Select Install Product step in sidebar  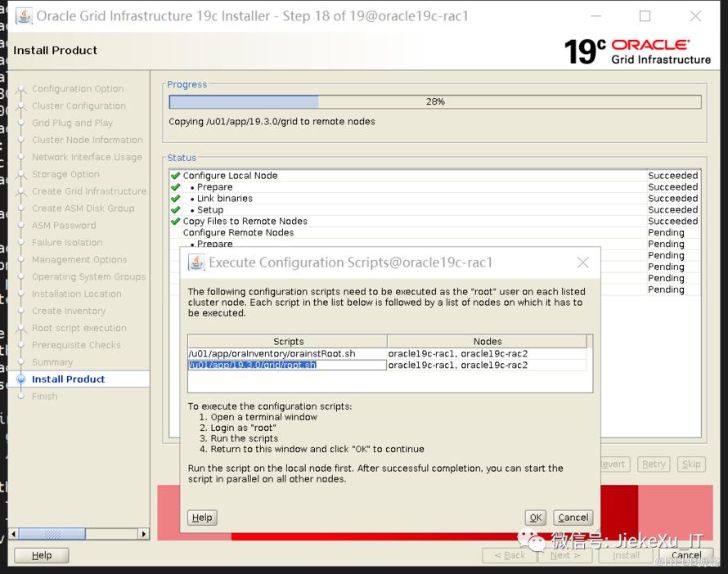coord(69,379)
